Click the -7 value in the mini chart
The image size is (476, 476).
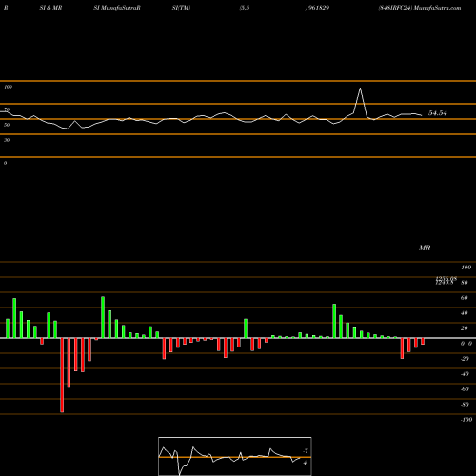(306, 451)
